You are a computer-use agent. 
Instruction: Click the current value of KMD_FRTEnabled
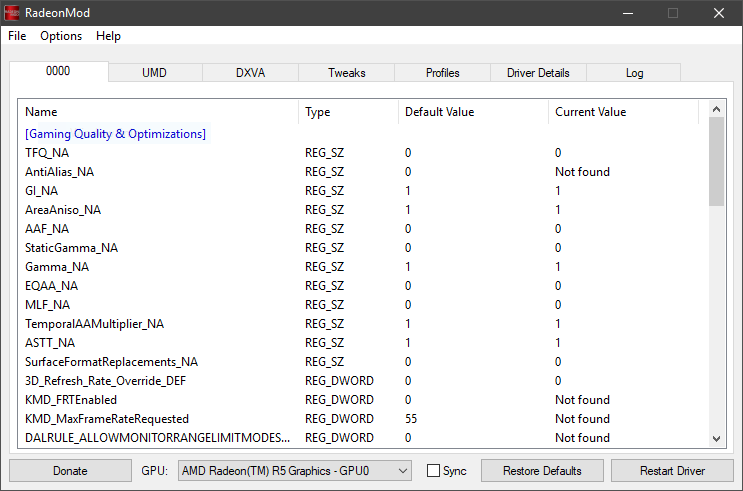[582, 400]
